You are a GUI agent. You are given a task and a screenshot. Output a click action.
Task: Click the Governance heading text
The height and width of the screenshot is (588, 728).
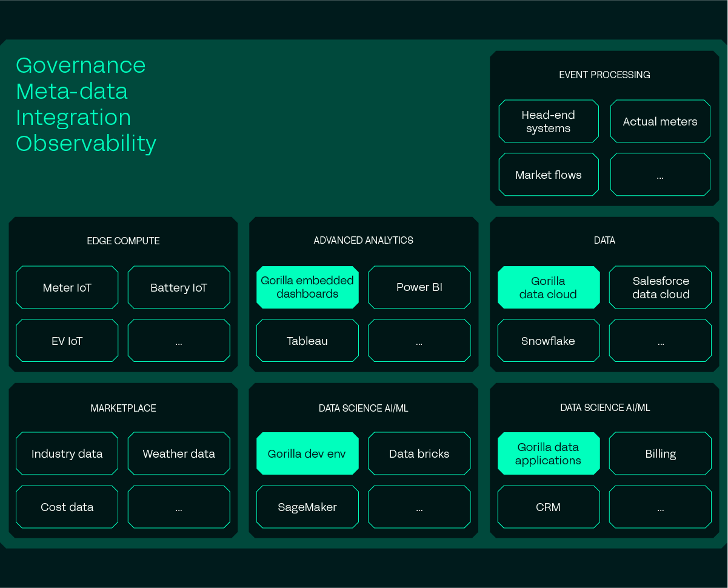(81, 65)
